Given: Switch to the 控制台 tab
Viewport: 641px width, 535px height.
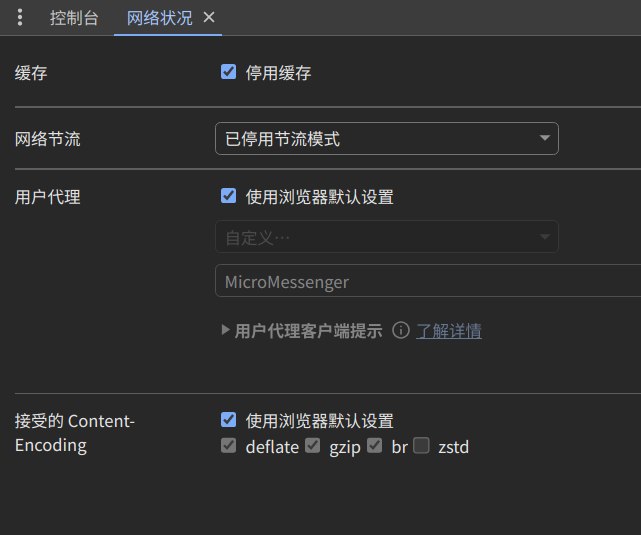Looking at the screenshot, I should (74, 18).
